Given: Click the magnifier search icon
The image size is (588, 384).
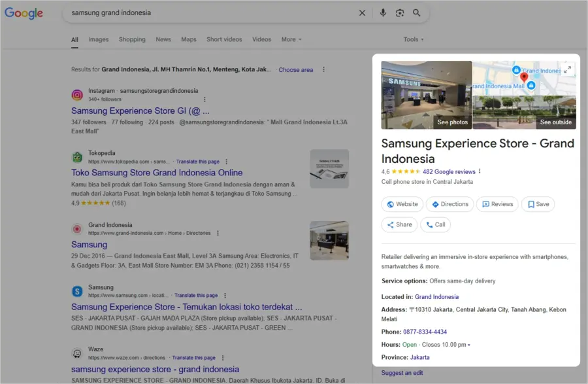Looking at the screenshot, I should (417, 13).
